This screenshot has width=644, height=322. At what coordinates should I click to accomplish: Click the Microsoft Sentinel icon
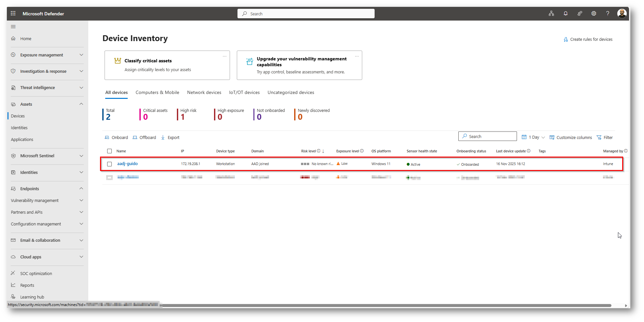pyautogui.click(x=13, y=156)
